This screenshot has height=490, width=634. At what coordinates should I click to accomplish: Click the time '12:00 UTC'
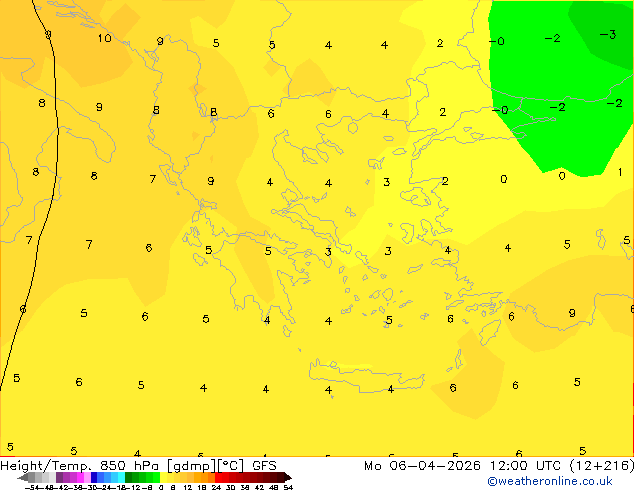pos(525,466)
